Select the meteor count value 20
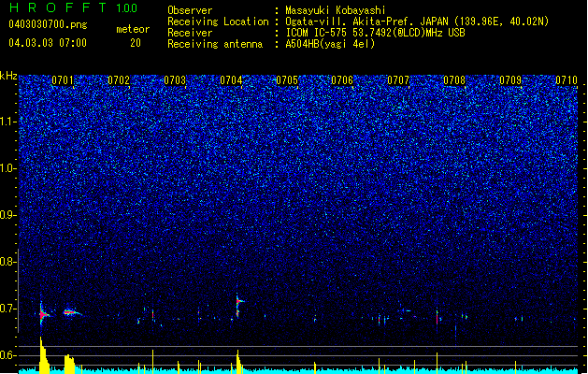The height and width of the screenshot is (374, 588). coord(136,43)
